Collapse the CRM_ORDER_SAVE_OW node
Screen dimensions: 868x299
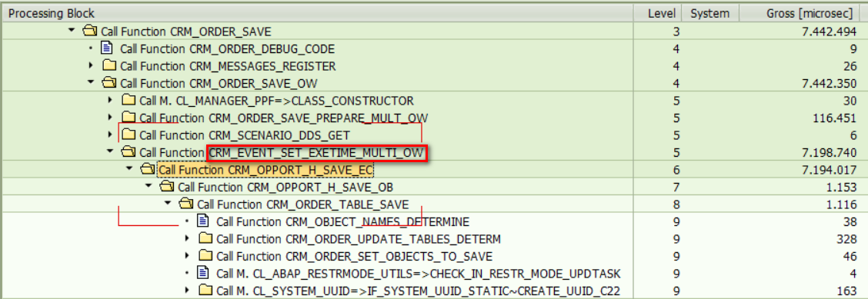click(90, 83)
